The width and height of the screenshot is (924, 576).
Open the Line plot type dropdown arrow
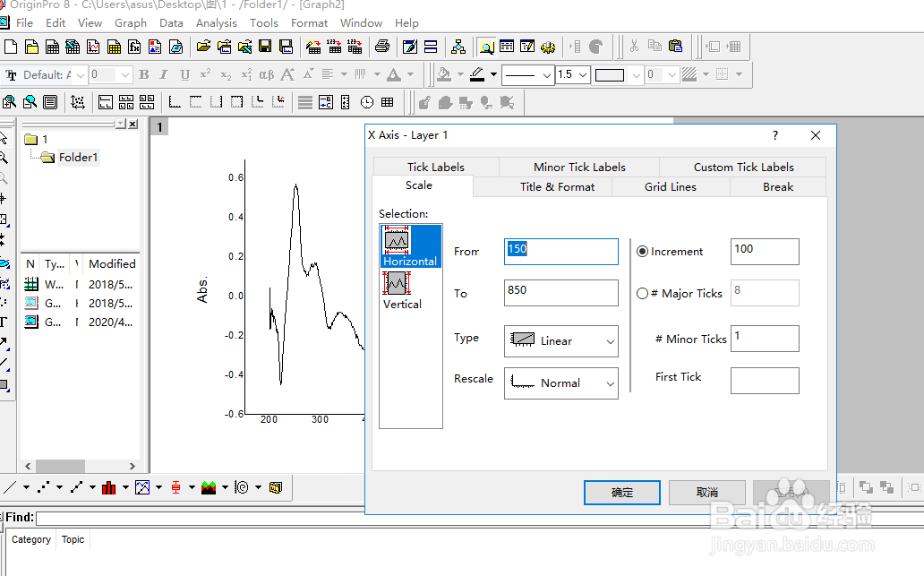point(26,487)
